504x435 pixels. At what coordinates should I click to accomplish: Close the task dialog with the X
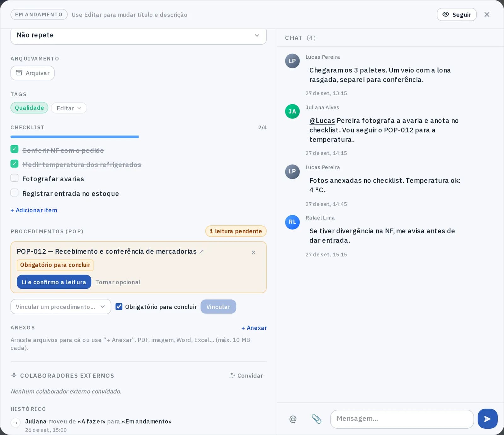pos(487,14)
